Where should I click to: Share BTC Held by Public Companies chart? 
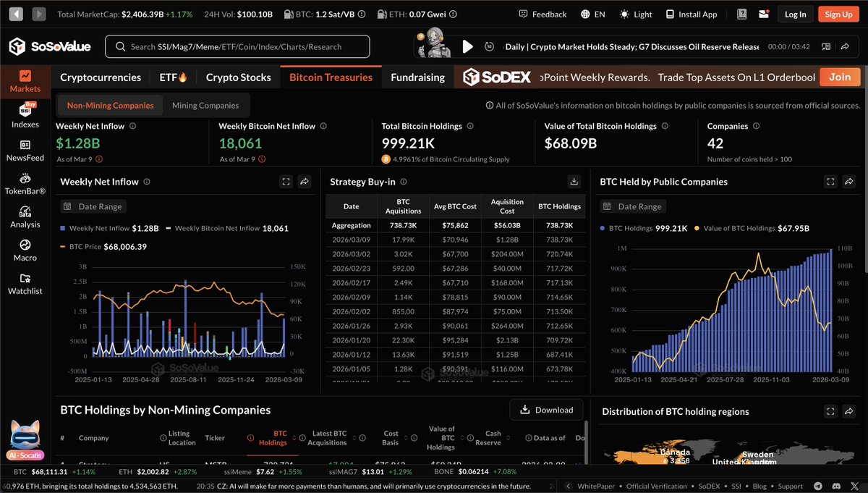coord(849,182)
